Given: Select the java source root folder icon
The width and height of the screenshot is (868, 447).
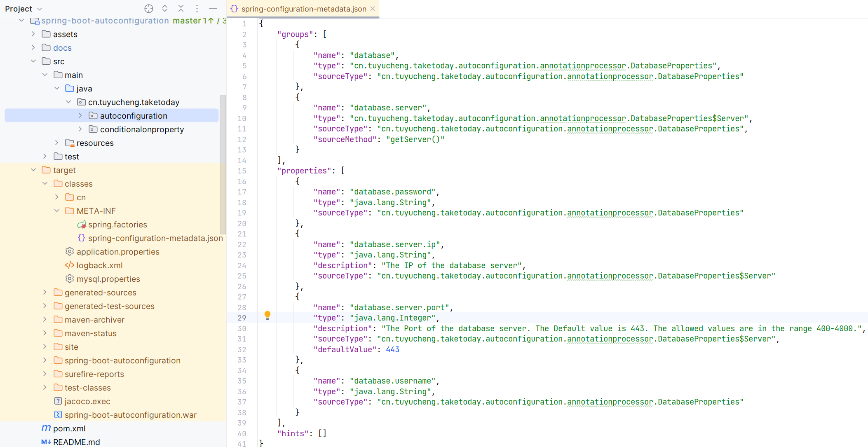Looking at the screenshot, I should pyautogui.click(x=70, y=89).
